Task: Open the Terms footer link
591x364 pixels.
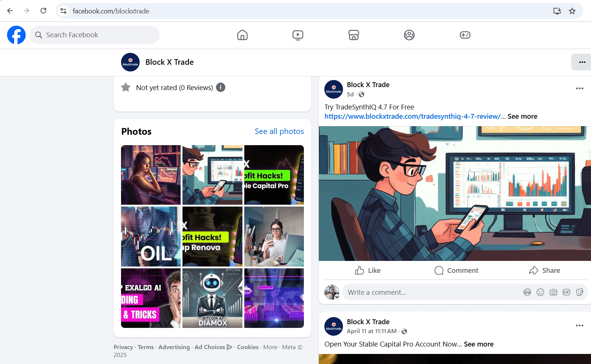Action: pyautogui.click(x=146, y=347)
